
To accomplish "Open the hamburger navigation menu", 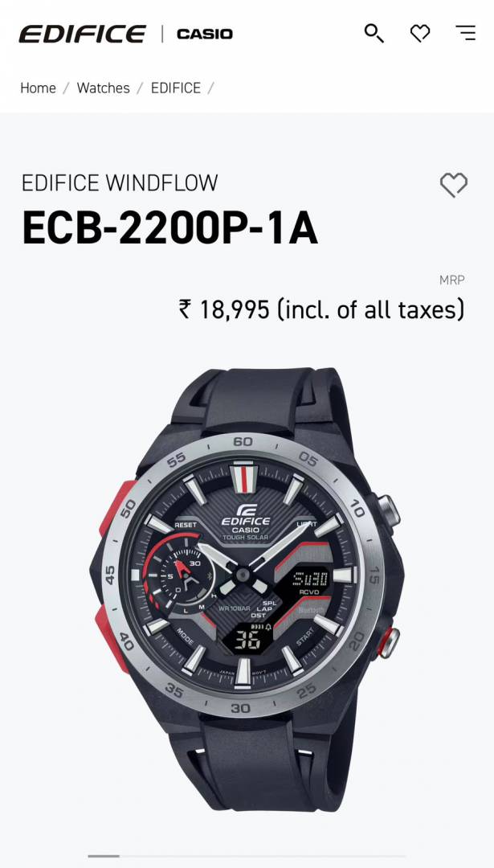I will [x=466, y=33].
